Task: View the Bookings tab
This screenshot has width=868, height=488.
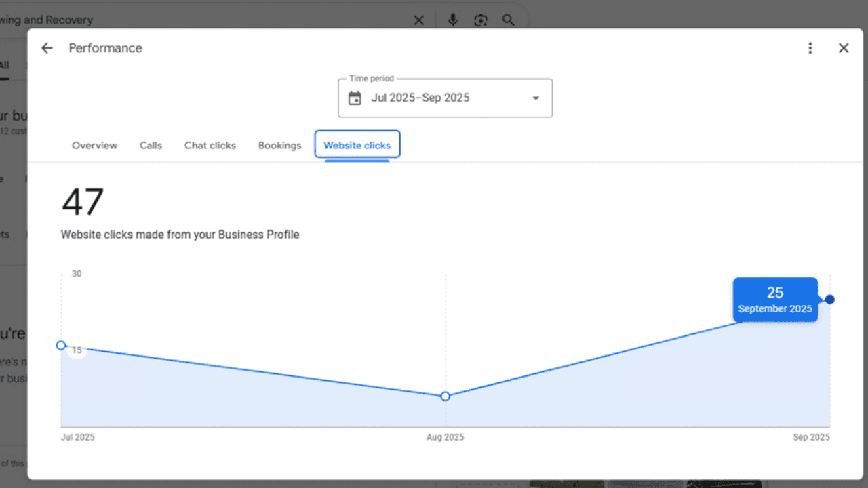Action: (x=279, y=145)
